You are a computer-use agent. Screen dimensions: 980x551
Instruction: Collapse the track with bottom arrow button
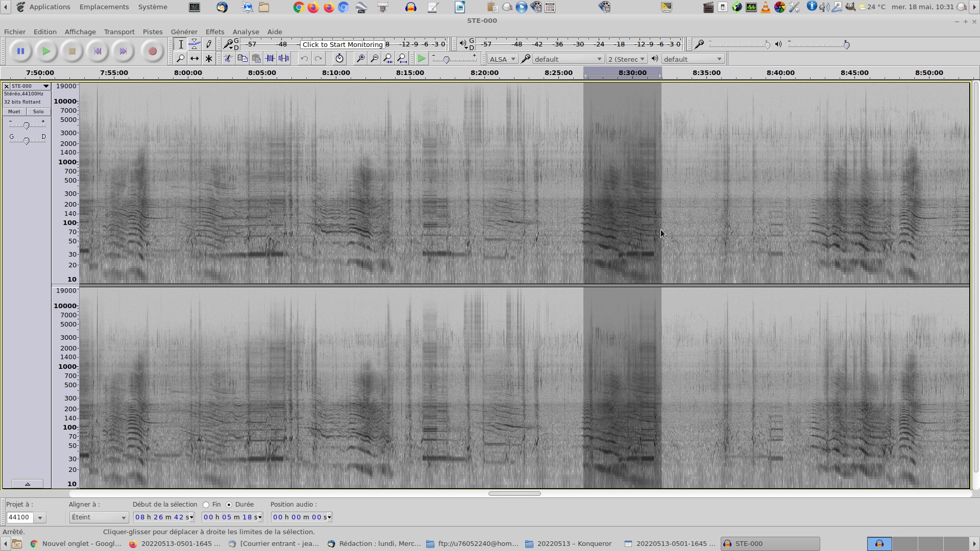(28, 484)
